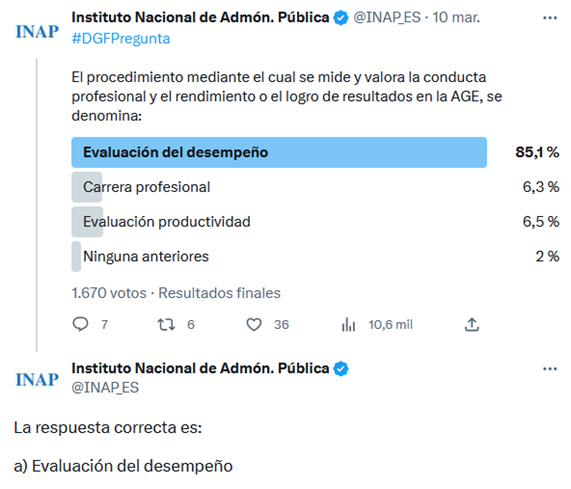
Task: Open the second tweet's three-dot more menu
Action: [x=550, y=369]
